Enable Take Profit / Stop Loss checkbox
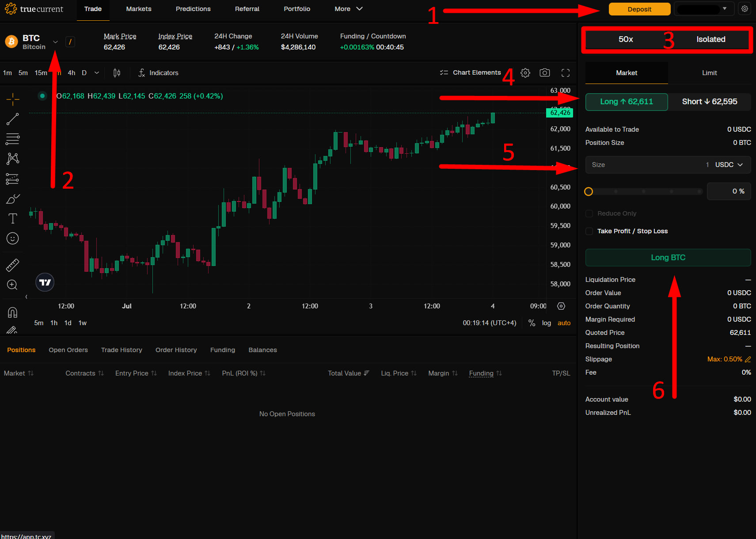756x539 pixels. coord(589,231)
